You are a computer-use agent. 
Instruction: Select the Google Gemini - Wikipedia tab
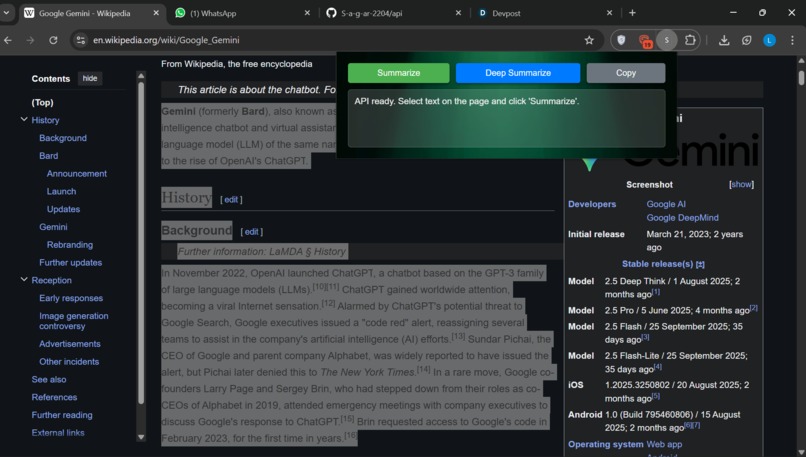pyautogui.click(x=85, y=13)
